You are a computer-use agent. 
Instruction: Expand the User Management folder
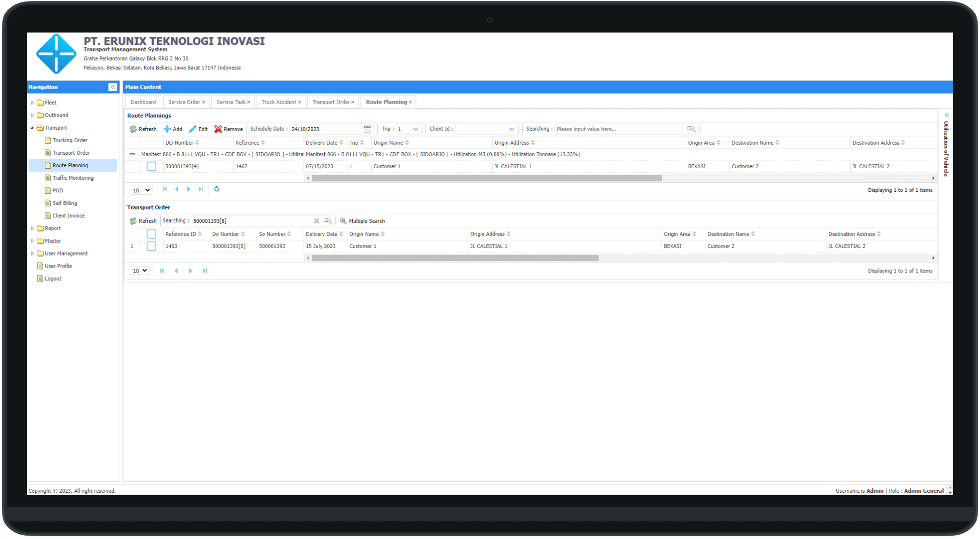pos(32,254)
